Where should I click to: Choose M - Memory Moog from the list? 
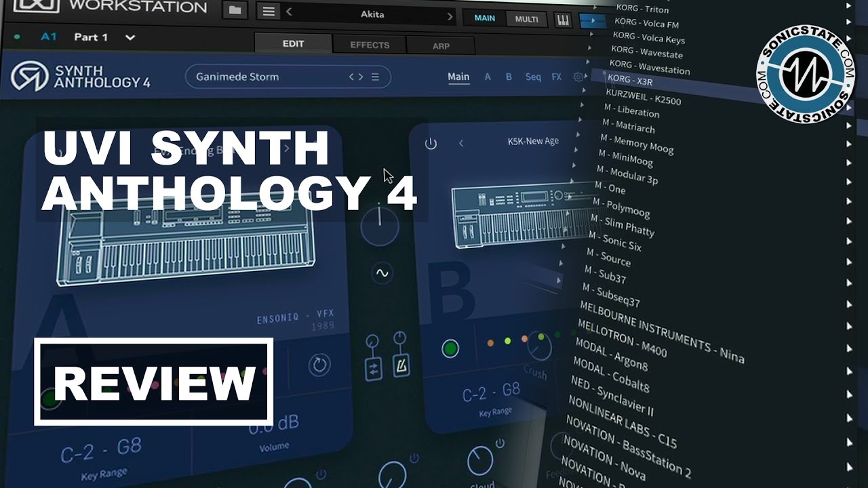[637, 144]
